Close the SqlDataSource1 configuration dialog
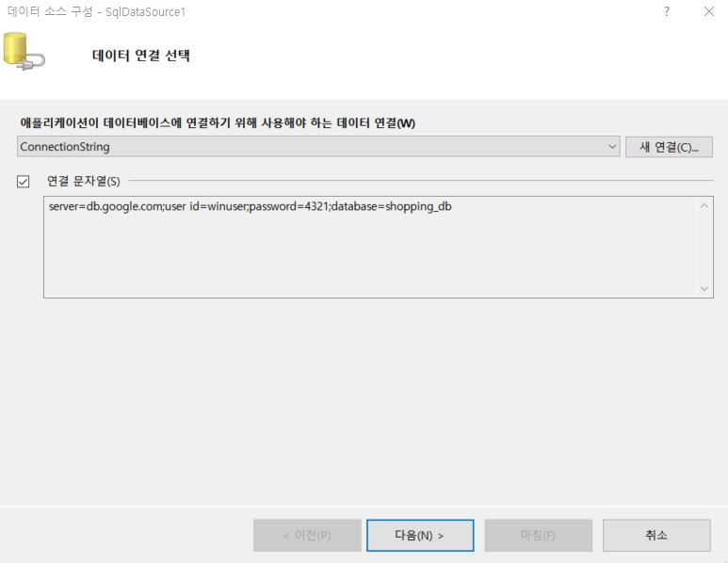Image resolution: width=728 pixels, height=563 pixels. 708,11
